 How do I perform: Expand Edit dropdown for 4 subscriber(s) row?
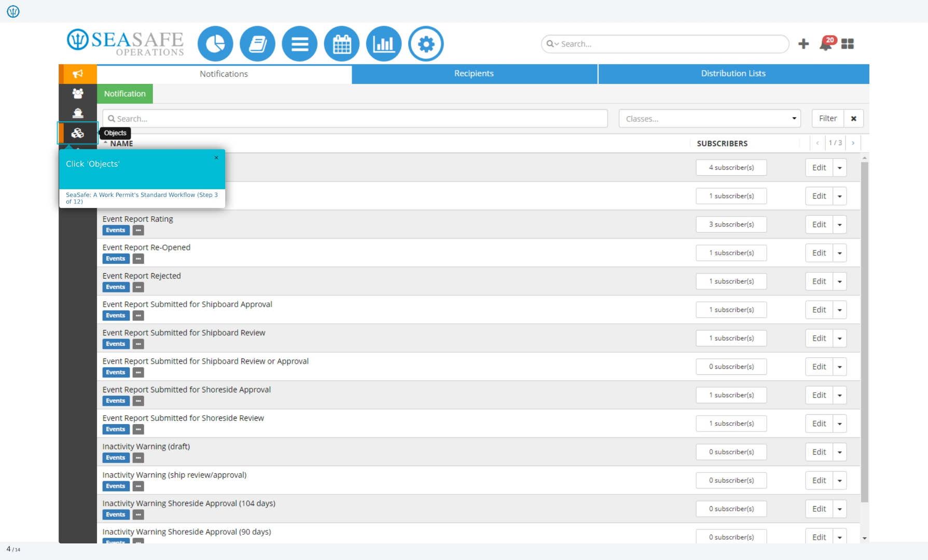pos(840,168)
